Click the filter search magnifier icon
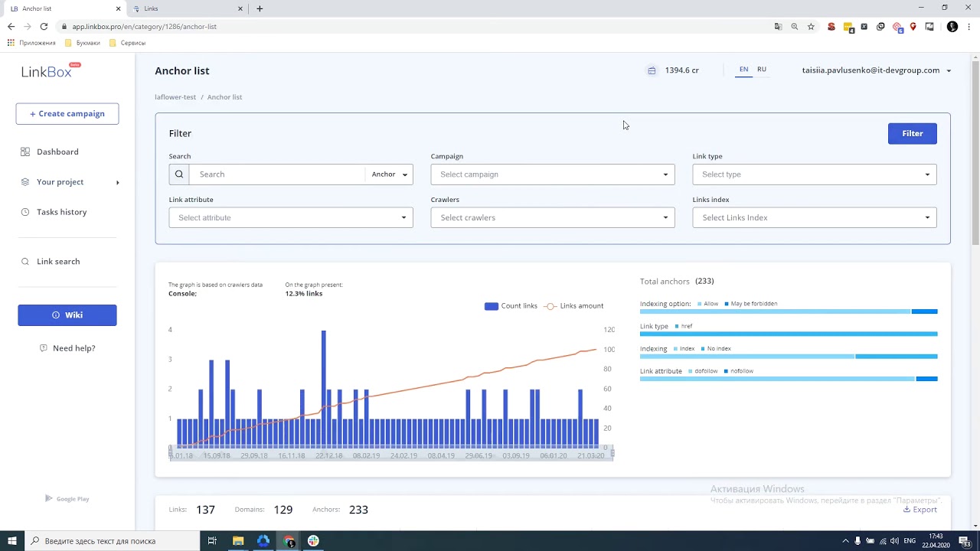The width and height of the screenshot is (980, 551). coord(179,174)
